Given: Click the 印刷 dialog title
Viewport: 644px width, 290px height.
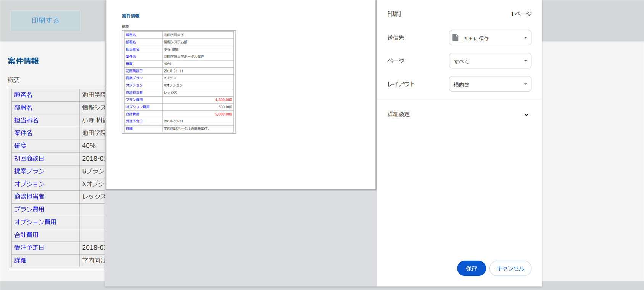Looking at the screenshot, I should pyautogui.click(x=394, y=14).
